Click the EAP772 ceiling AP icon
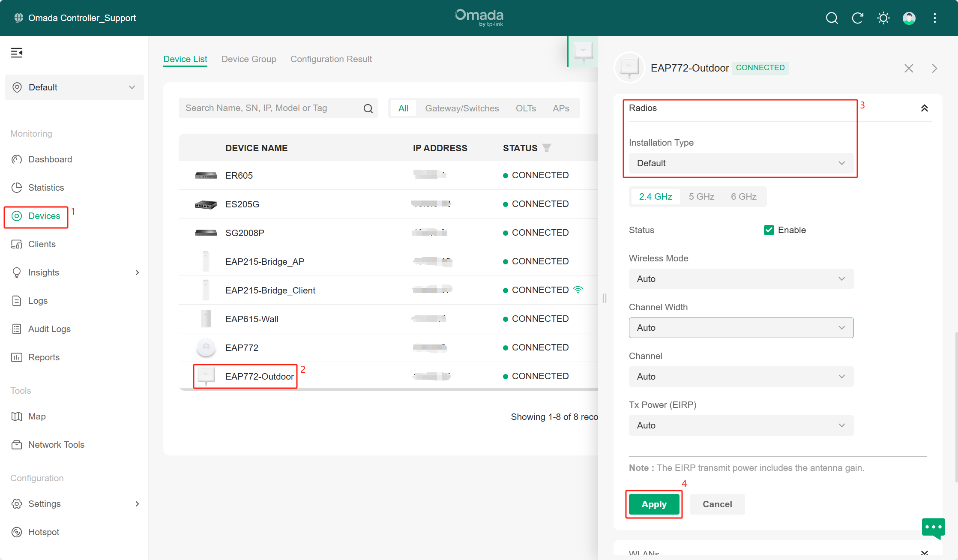The height and width of the screenshot is (560, 958). point(206,347)
